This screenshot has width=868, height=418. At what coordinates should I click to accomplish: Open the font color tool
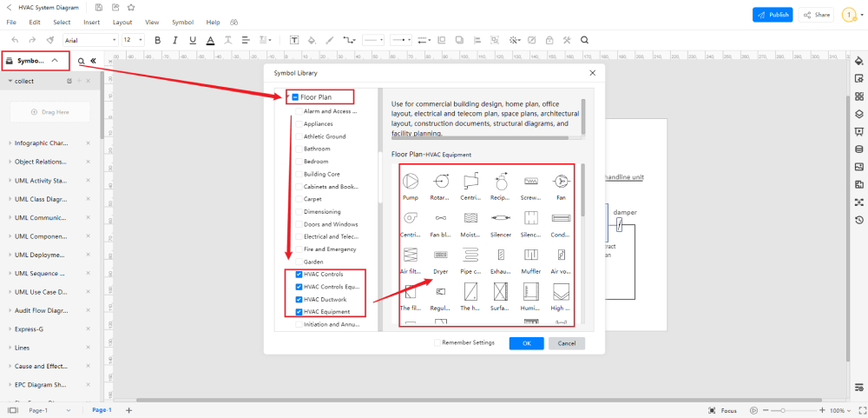point(210,40)
